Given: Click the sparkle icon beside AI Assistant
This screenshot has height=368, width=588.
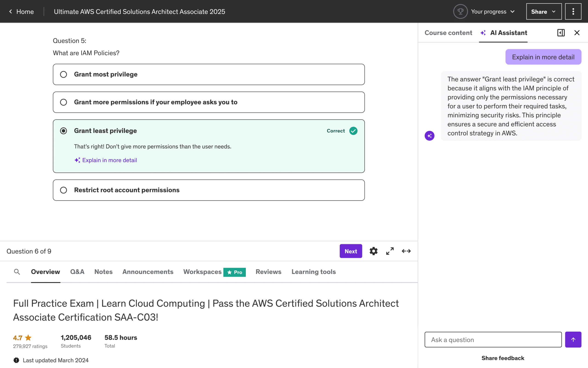Looking at the screenshot, I should tap(483, 33).
